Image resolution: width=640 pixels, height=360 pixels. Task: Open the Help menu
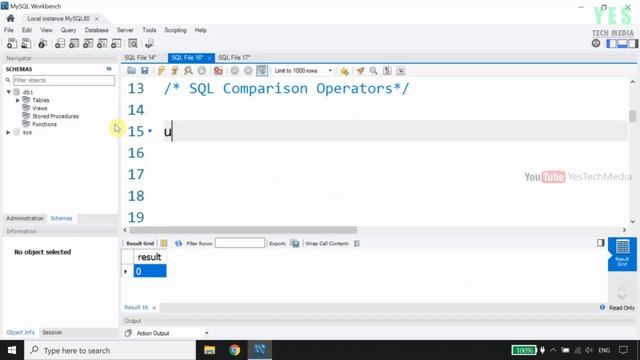pyautogui.click(x=200, y=30)
